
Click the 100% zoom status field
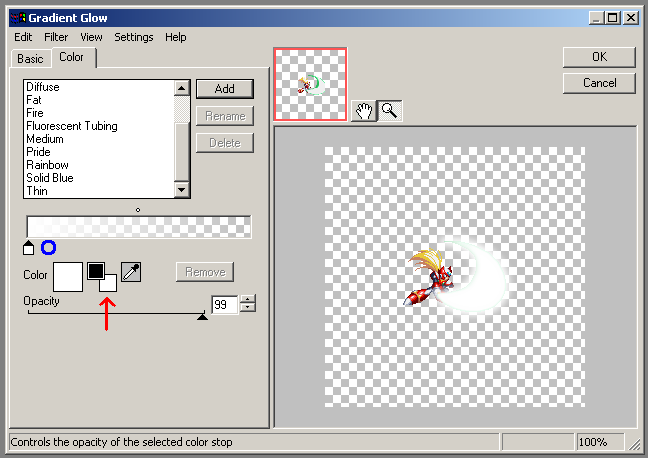pyautogui.click(x=600, y=442)
